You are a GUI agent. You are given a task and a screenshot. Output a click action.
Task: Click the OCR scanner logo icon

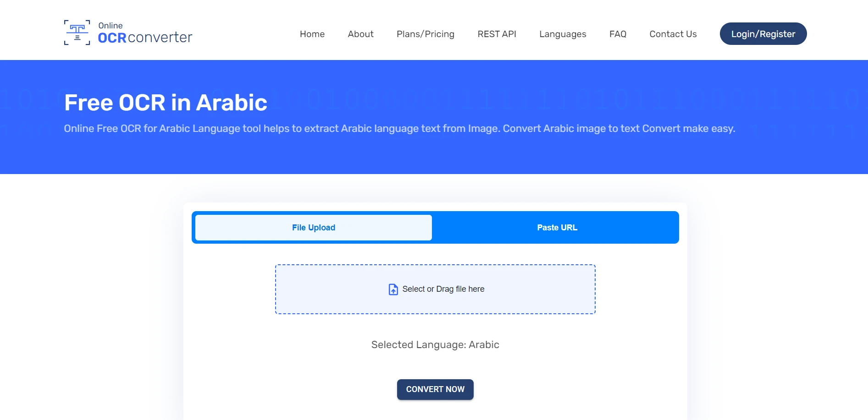[x=77, y=33]
